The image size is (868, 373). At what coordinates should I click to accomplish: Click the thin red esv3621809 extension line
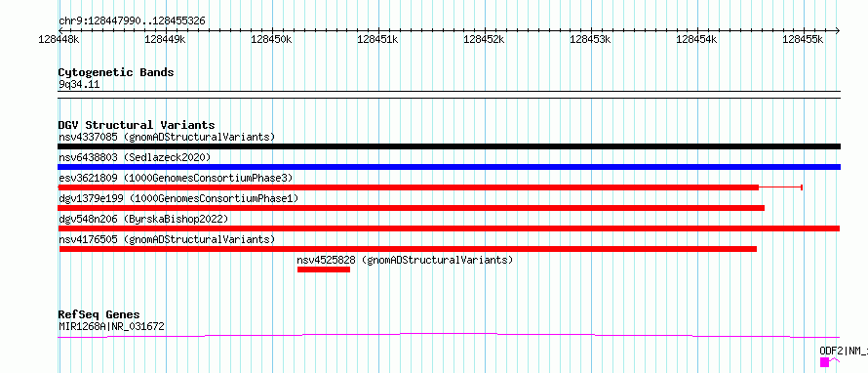780,187
